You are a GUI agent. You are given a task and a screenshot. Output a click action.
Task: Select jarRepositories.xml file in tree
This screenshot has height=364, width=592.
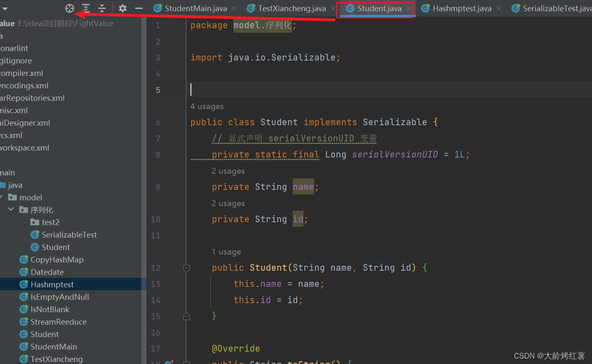click(32, 98)
